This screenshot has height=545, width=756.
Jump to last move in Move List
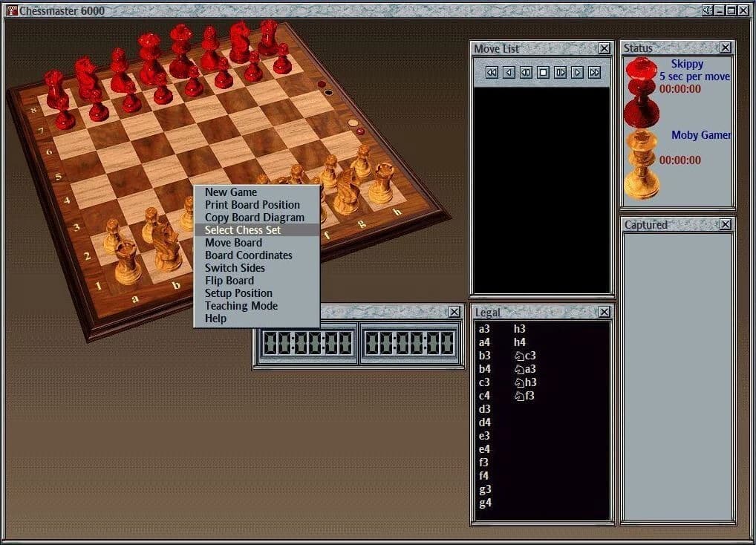(x=593, y=72)
